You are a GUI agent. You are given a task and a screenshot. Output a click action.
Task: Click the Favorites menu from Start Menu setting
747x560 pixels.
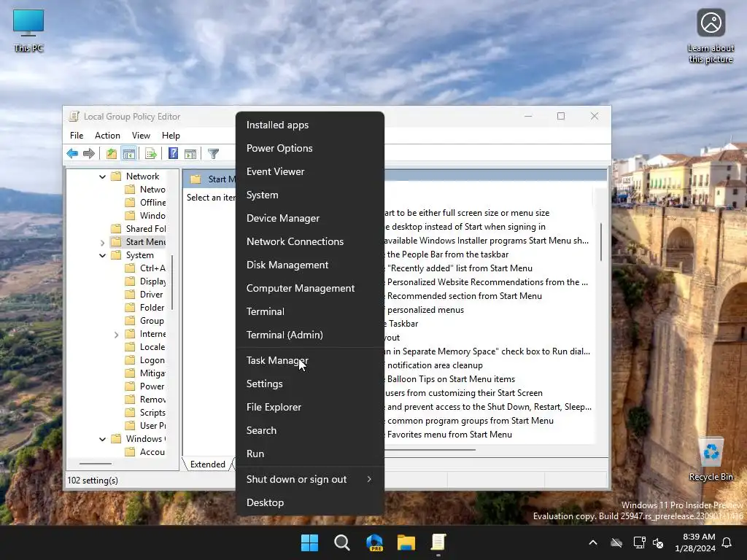[x=449, y=435]
